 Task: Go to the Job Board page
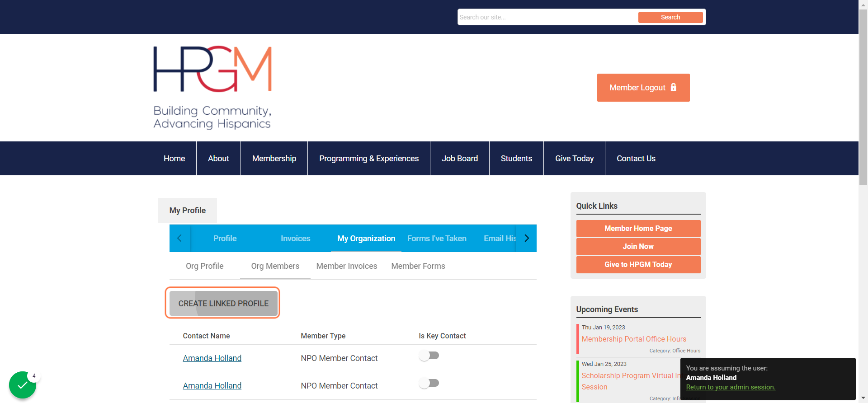460,159
